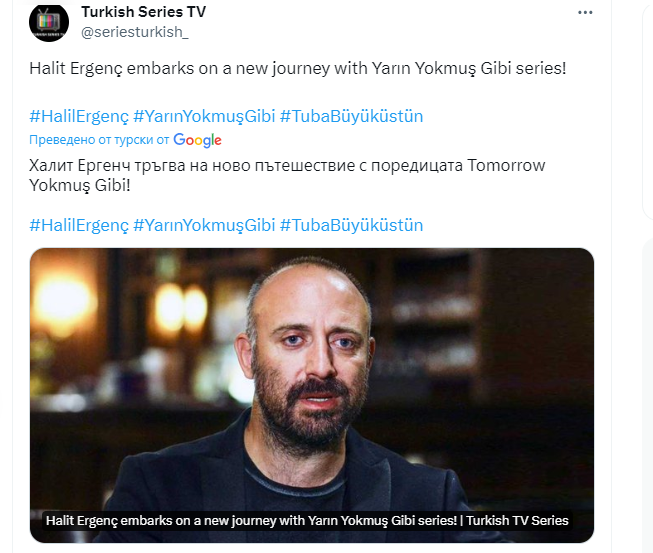Open #YarınYokmuşGibi hashtag in the original tweet
The width and height of the screenshot is (653, 553).
pos(203,116)
